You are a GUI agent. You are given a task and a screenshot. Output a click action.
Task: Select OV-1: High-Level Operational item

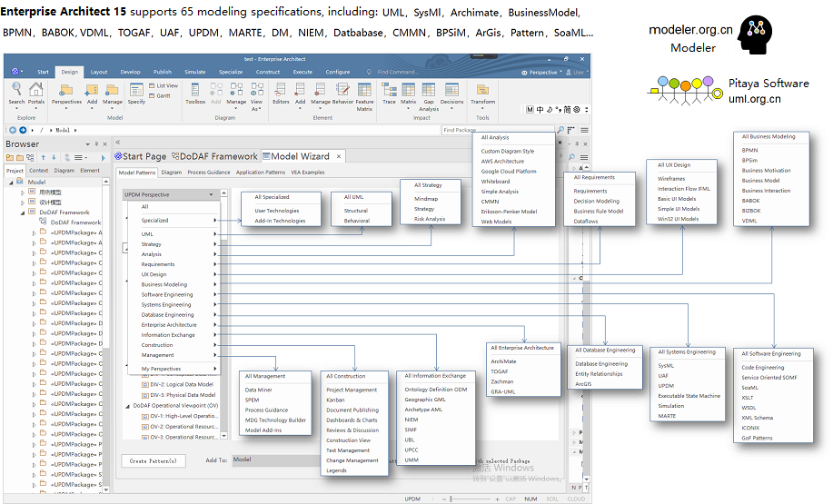pos(178,416)
